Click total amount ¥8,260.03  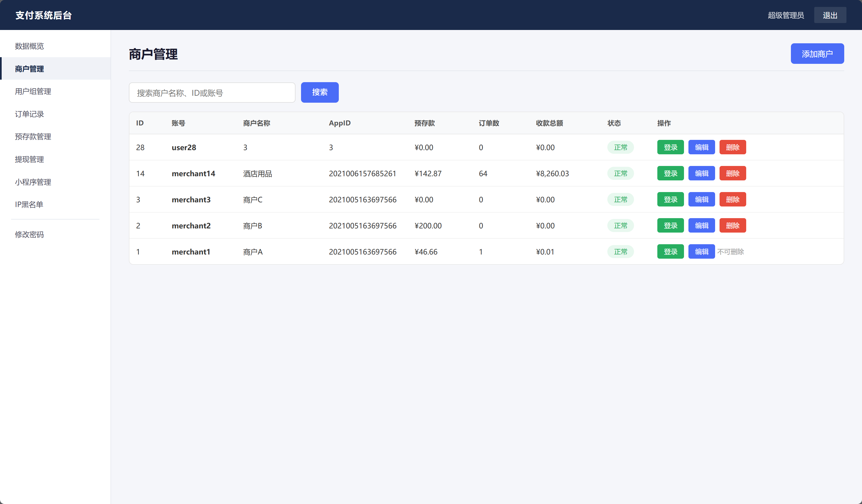tap(552, 173)
